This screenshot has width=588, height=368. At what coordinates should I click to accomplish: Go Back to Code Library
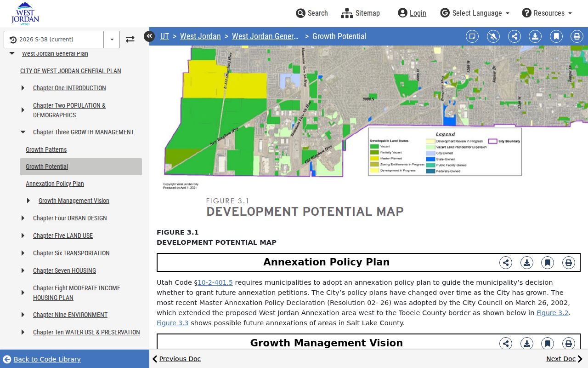pyautogui.click(x=42, y=359)
